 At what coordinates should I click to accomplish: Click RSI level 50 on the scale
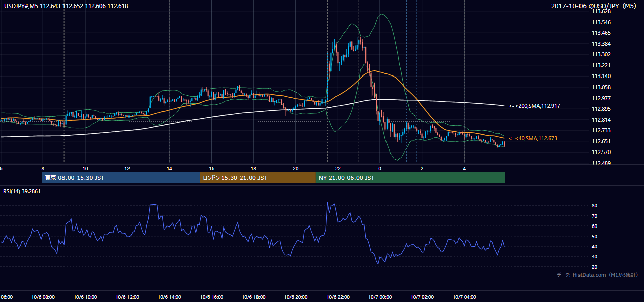pyautogui.click(x=595, y=236)
